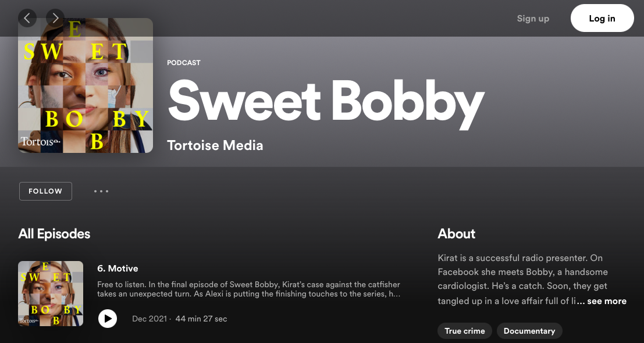
Task: Click the 44 min 27 sec duration text
Action: coord(201,319)
